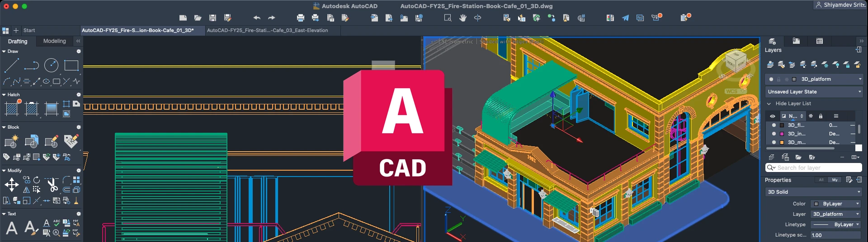Activate the Orbit tool
Screen dimensions: 868x242
[477, 18]
